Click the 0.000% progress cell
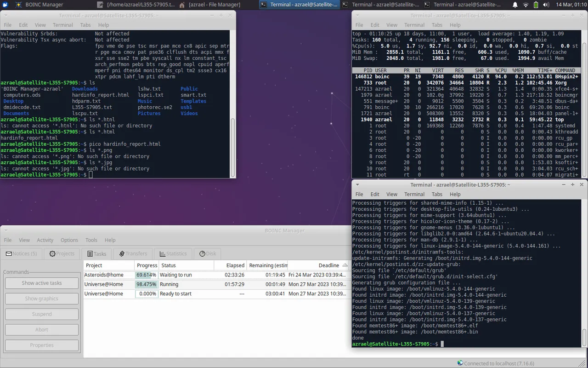The height and width of the screenshot is (368, 588). (x=147, y=293)
